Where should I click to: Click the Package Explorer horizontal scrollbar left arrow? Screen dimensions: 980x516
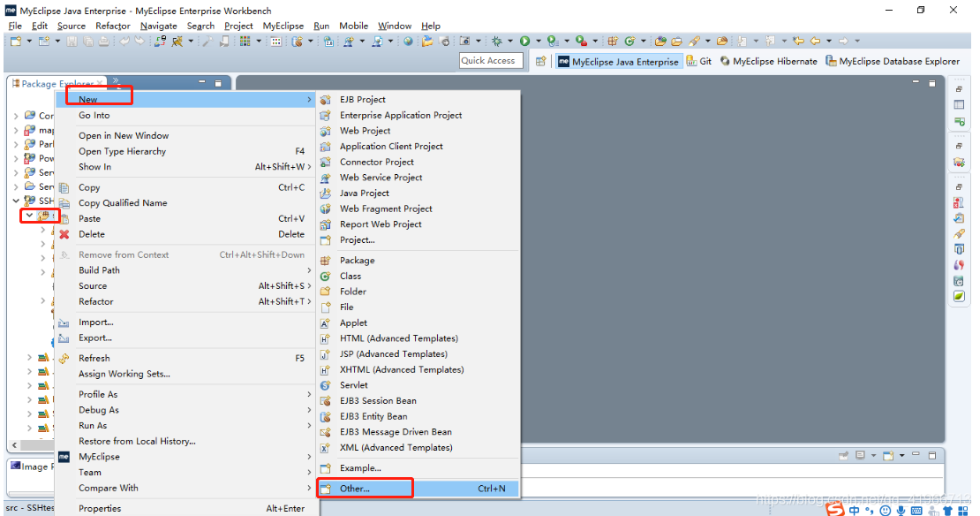tap(14, 445)
